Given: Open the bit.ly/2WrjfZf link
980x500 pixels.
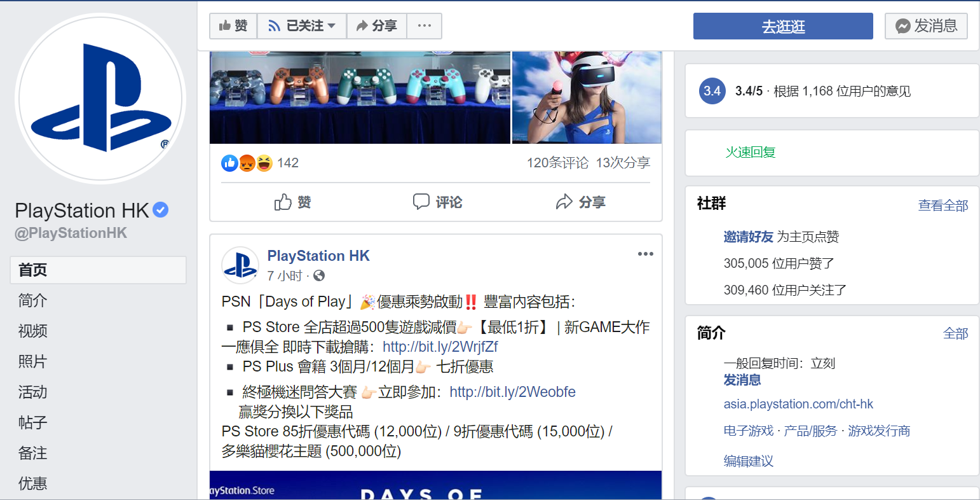Looking at the screenshot, I should 440,347.
